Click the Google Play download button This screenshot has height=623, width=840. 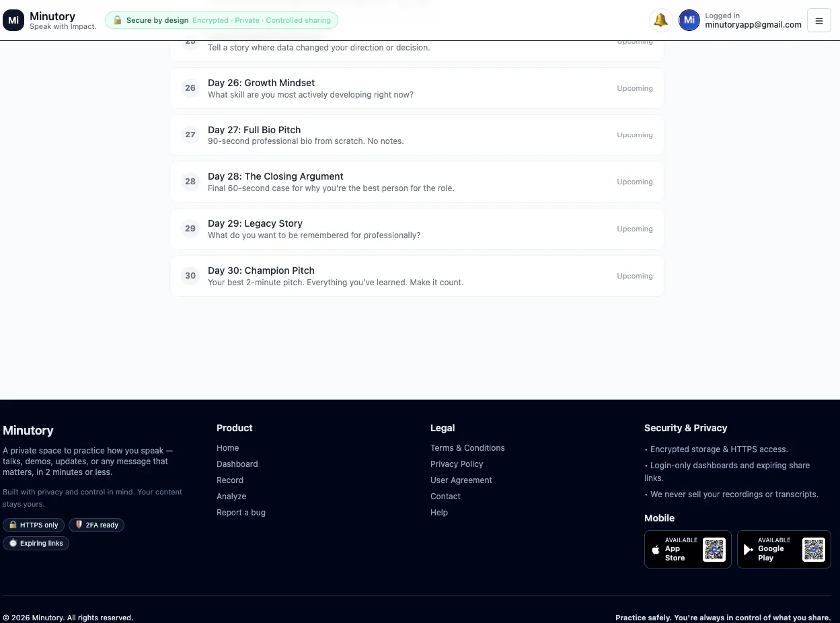point(784,550)
